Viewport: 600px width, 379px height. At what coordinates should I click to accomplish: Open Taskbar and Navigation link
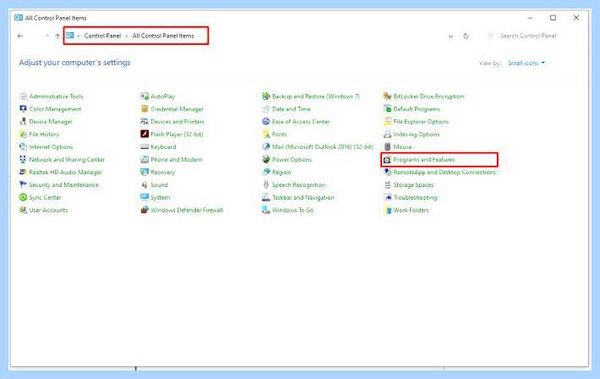(303, 197)
